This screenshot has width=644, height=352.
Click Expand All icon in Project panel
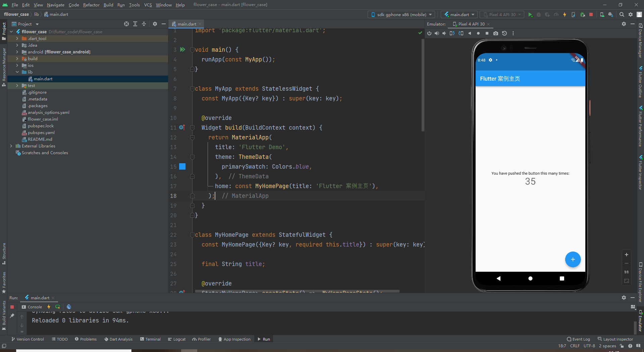(135, 24)
